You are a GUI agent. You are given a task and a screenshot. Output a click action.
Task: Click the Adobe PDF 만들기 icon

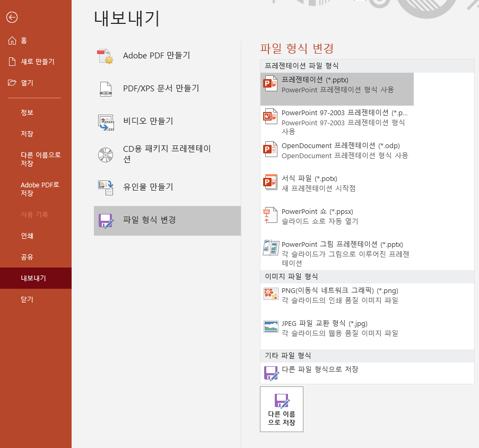[106, 56]
